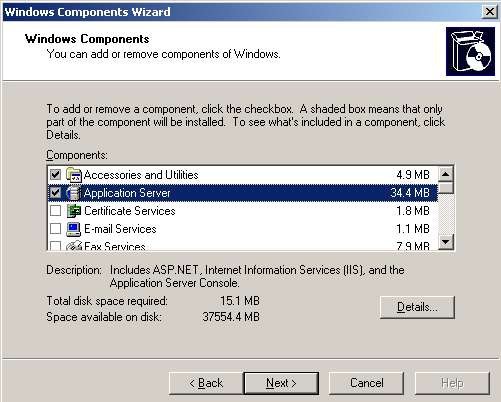
Task: Tick the Fax Services checkbox
Action: point(55,246)
